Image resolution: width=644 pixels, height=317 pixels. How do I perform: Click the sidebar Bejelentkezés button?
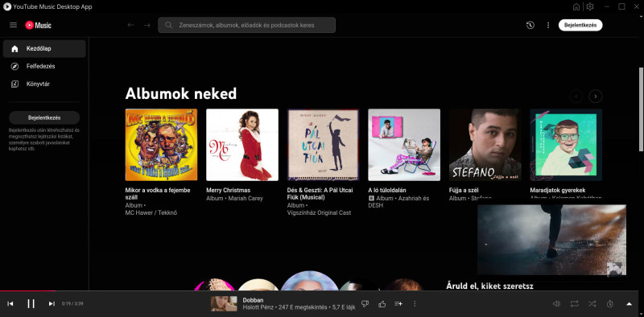tap(44, 117)
